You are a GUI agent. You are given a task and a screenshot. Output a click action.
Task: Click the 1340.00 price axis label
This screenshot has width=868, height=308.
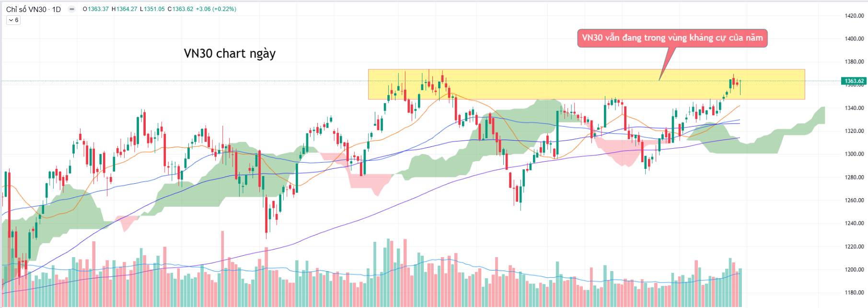coord(854,108)
